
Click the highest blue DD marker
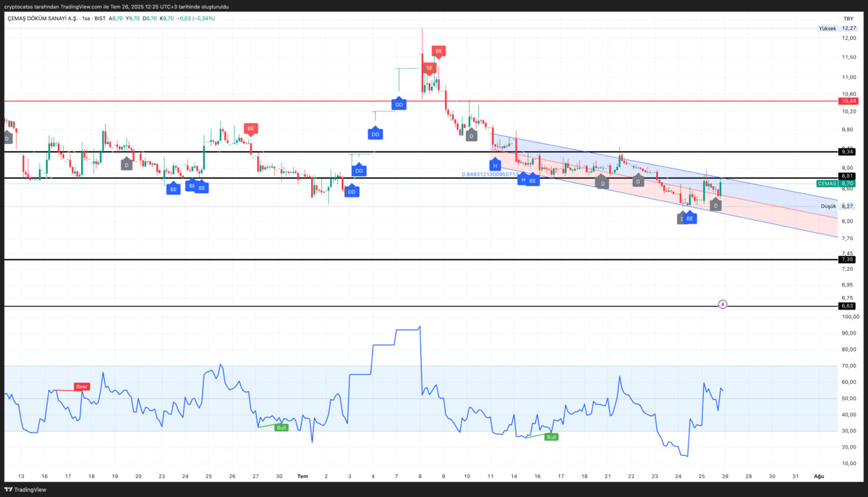pos(399,104)
